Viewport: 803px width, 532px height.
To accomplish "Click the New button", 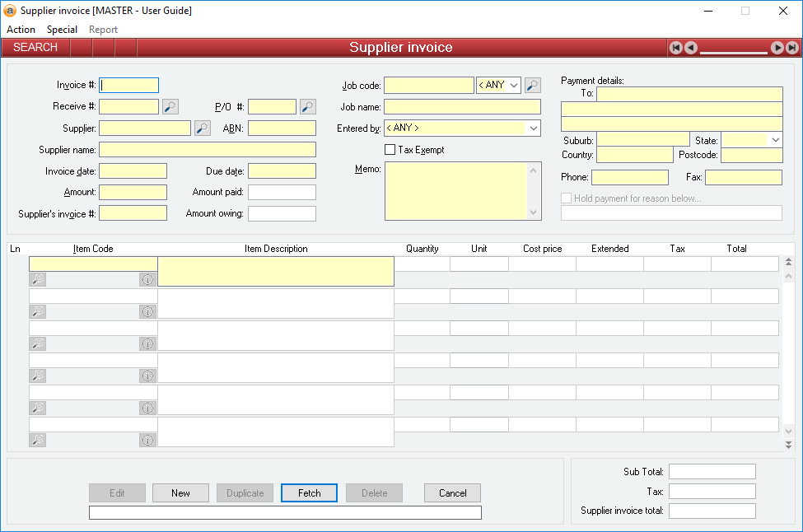I will [x=180, y=493].
